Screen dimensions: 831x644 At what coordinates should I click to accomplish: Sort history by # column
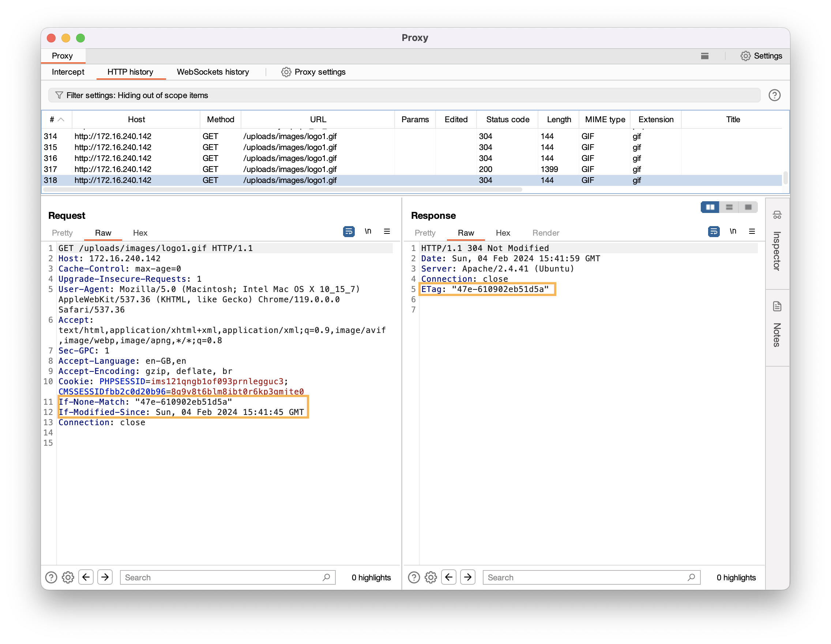57,120
